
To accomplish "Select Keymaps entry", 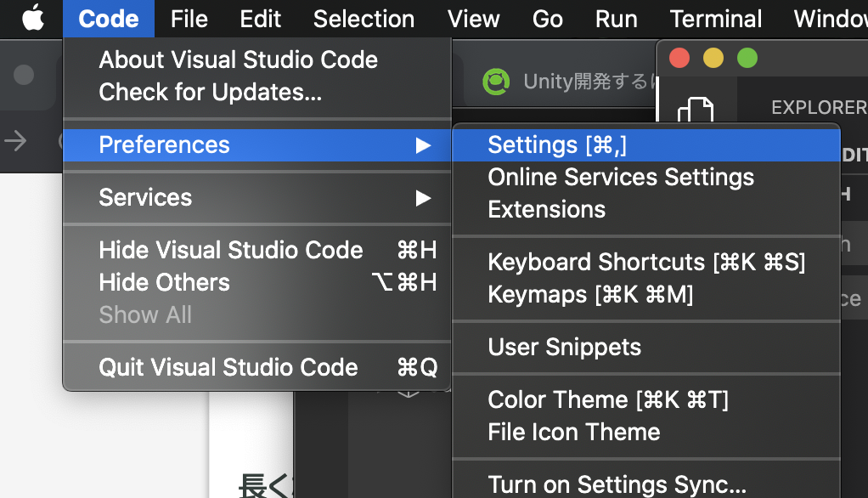I will 646,294.
